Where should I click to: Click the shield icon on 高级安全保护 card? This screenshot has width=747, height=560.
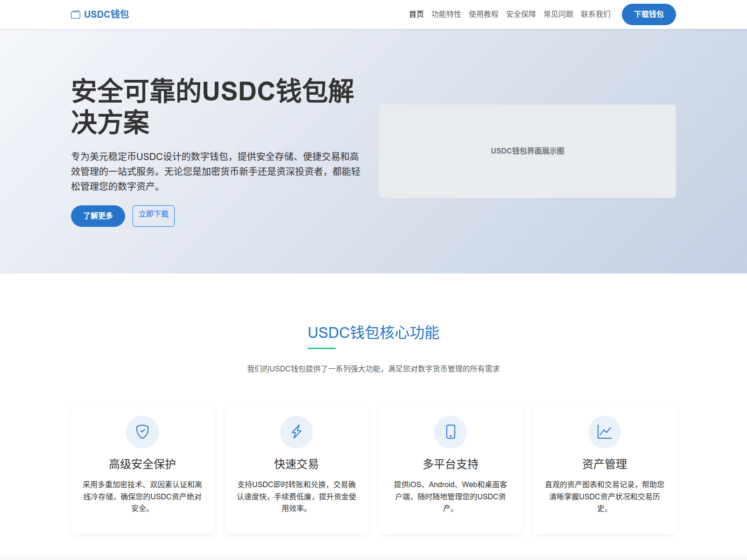[x=142, y=432]
